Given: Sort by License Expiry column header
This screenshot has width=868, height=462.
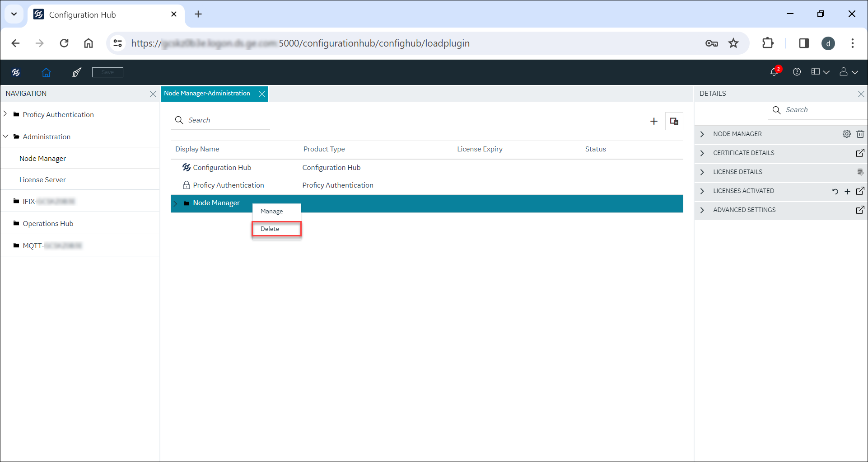Looking at the screenshot, I should [480, 149].
